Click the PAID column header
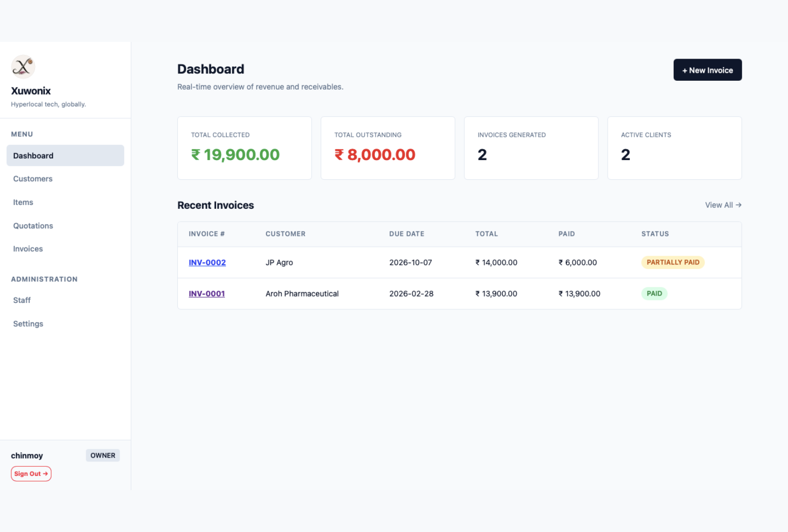Screen dimensions: 788x532 pyautogui.click(x=566, y=234)
